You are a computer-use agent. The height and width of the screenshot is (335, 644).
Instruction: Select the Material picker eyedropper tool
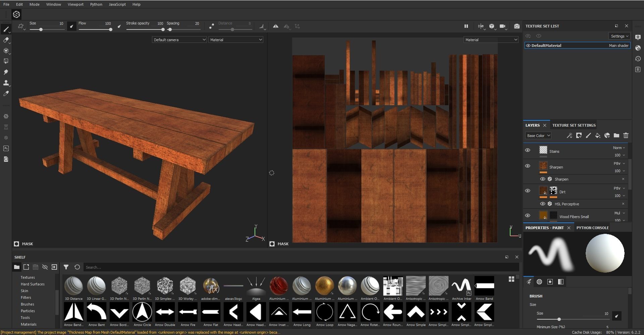coord(6,93)
